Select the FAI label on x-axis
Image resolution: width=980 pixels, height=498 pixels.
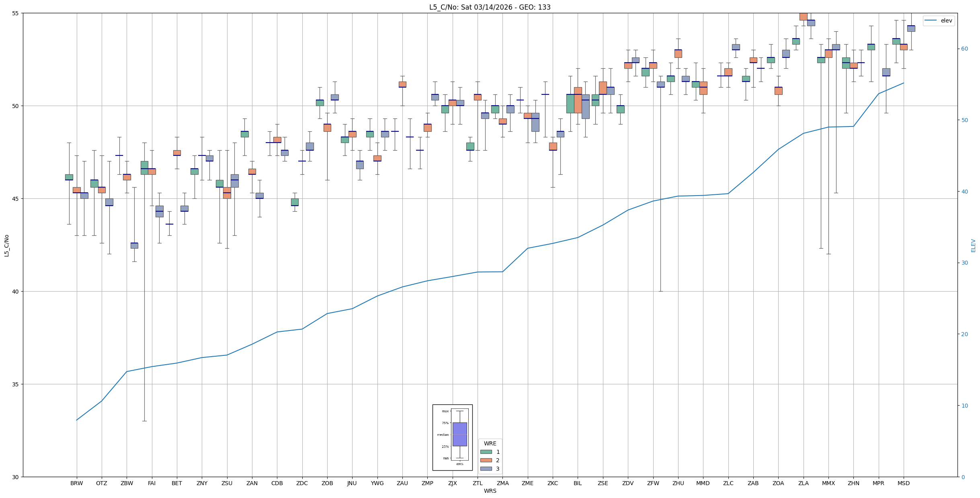click(x=152, y=483)
